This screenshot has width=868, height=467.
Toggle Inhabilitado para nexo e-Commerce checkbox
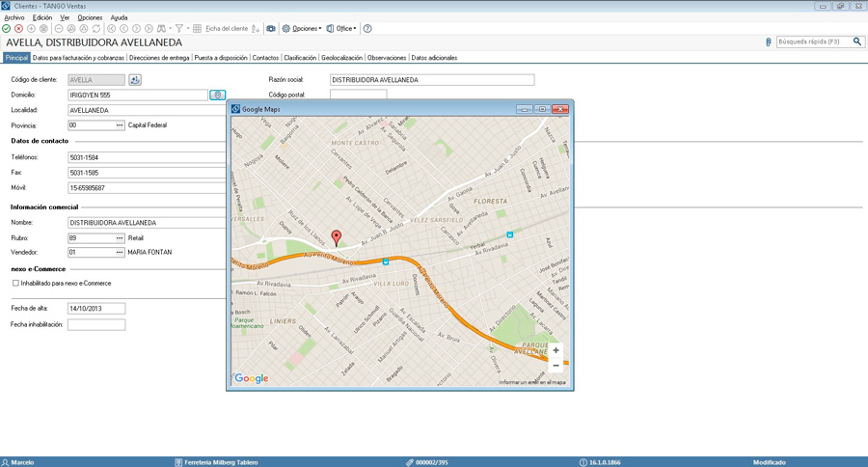pos(15,283)
